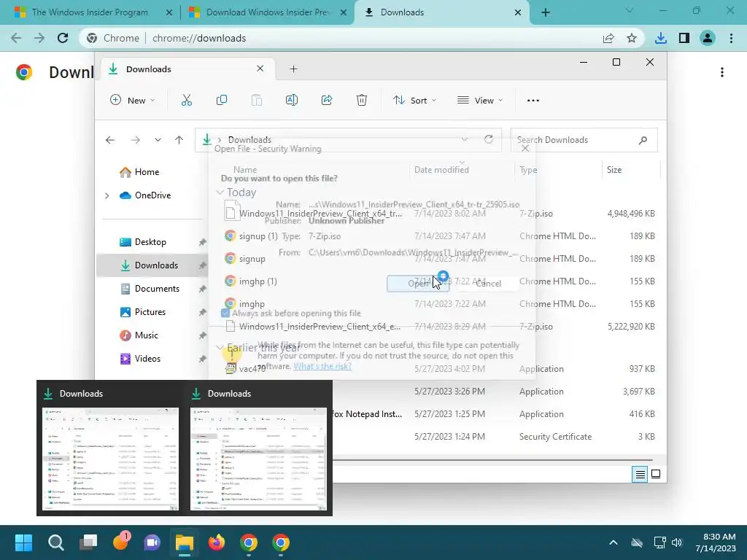This screenshot has width=747, height=560.
Task: Reload the Chrome page
Action: coord(63,38)
